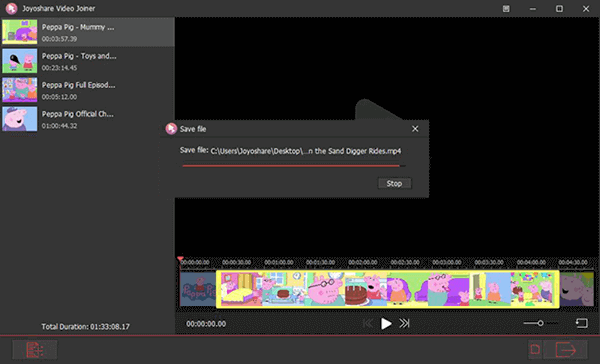Click the 00:03:57.39 duration text
Screen dimensions: 600x364
pyautogui.click(x=59, y=39)
